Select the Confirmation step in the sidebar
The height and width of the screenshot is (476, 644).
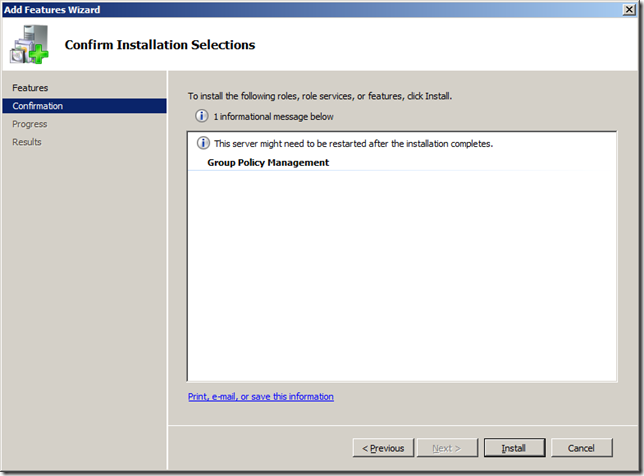coord(38,106)
